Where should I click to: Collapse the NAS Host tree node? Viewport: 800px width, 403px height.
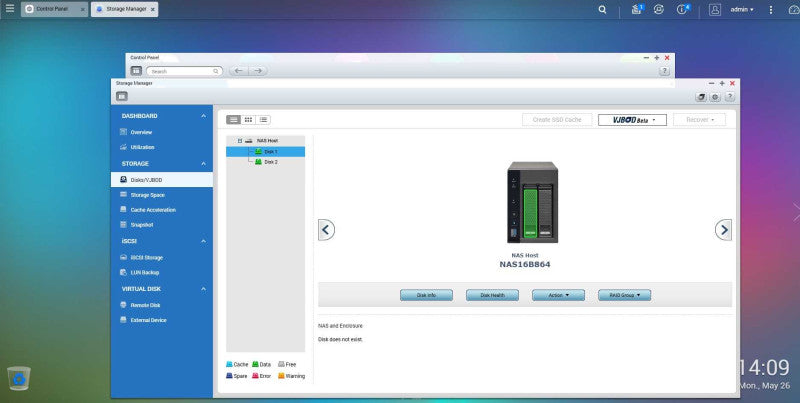coord(240,141)
